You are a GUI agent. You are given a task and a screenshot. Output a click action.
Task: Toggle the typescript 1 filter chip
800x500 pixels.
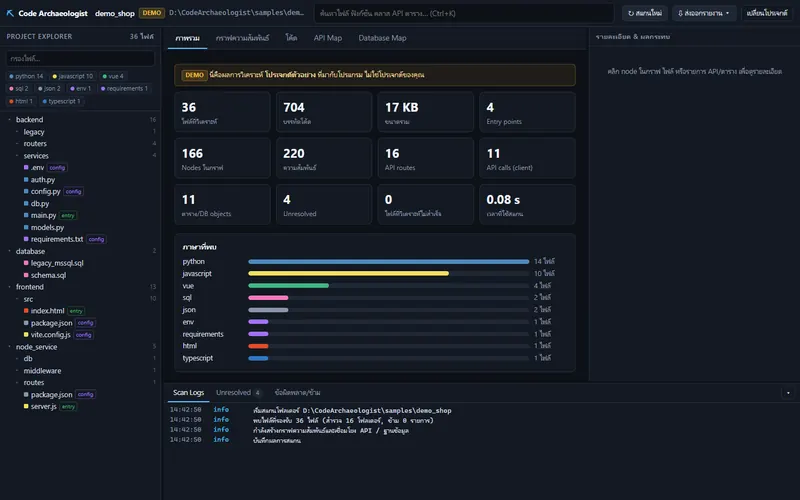pos(61,101)
